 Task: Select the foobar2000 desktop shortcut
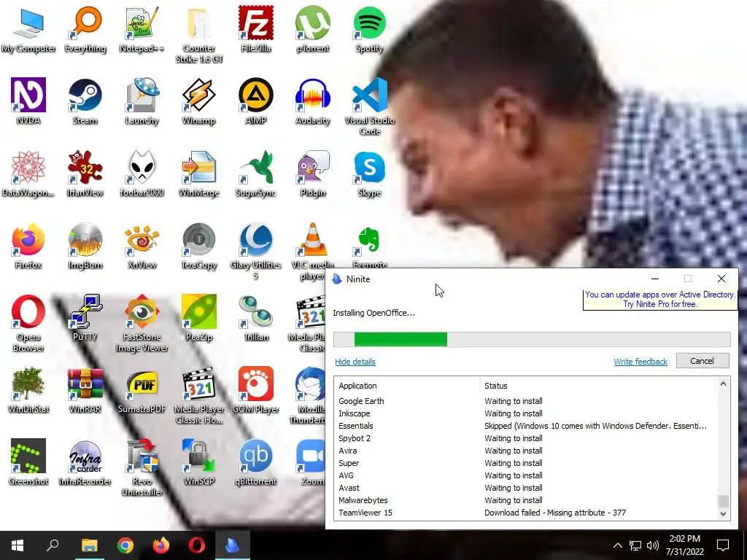[x=142, y=174]
